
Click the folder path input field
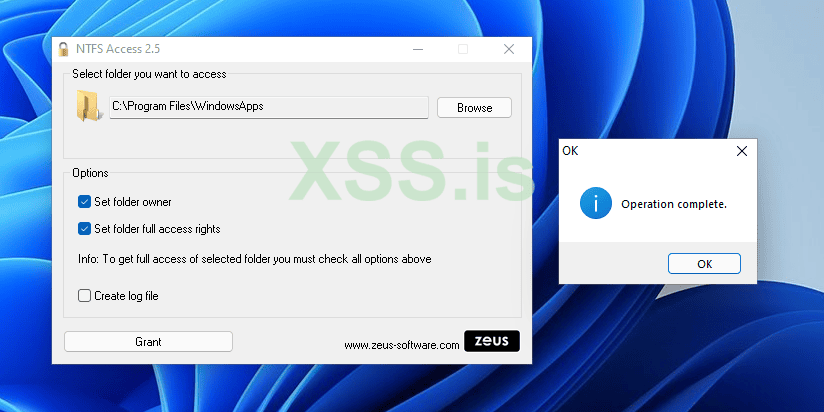point(269,107)
